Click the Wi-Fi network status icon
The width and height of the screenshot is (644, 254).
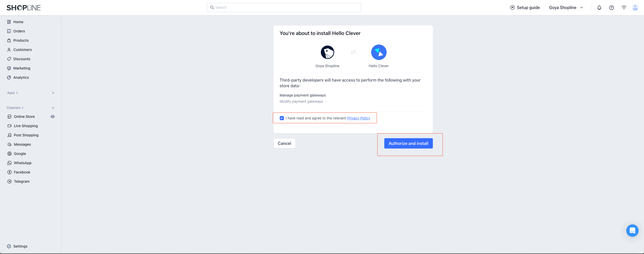pos(624,8)
